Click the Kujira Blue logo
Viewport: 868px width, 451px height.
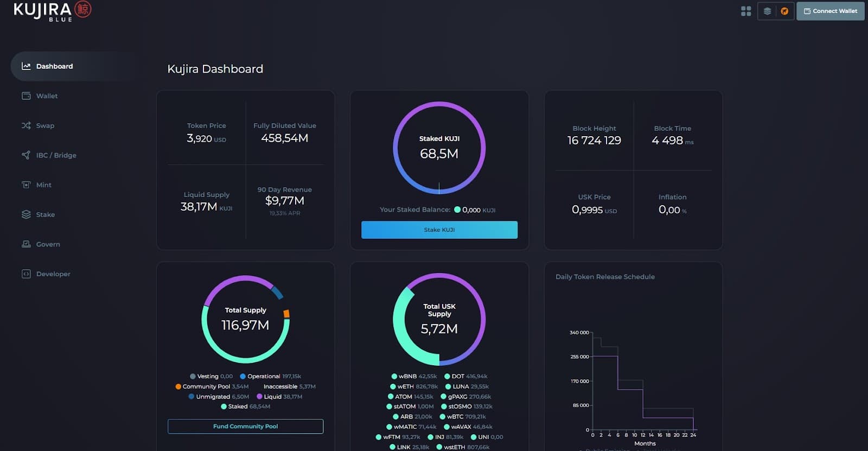[x=52, y=11]
